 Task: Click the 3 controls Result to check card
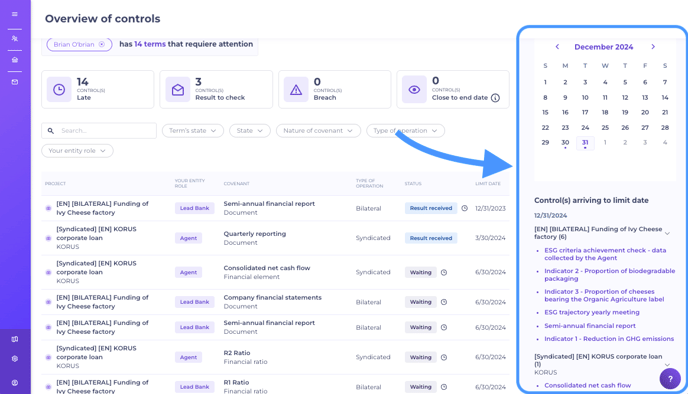pyautogui.click(x=216, y=90)
